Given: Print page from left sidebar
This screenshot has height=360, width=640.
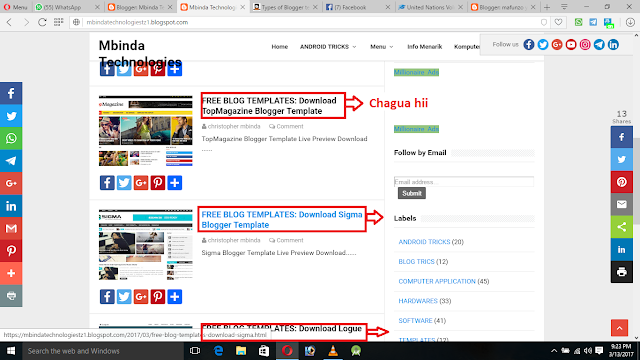Looking at the screenshot, I should pyautogui.click(x=11, y=296).
